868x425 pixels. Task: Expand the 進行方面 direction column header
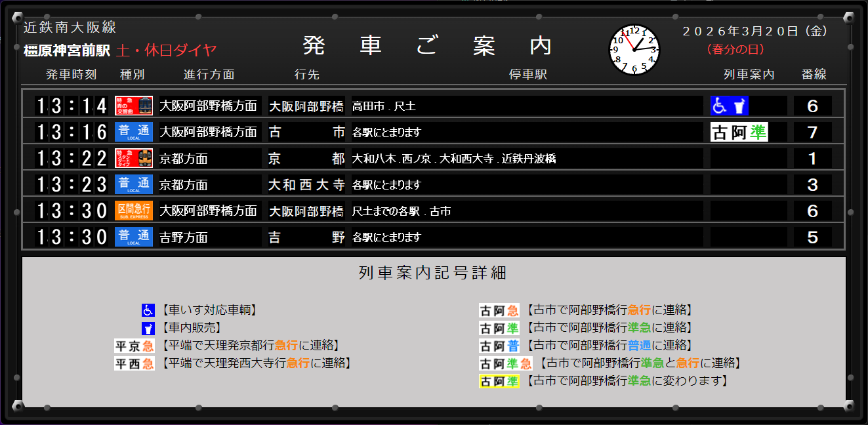pyautogui.click(x=209, y=75)
